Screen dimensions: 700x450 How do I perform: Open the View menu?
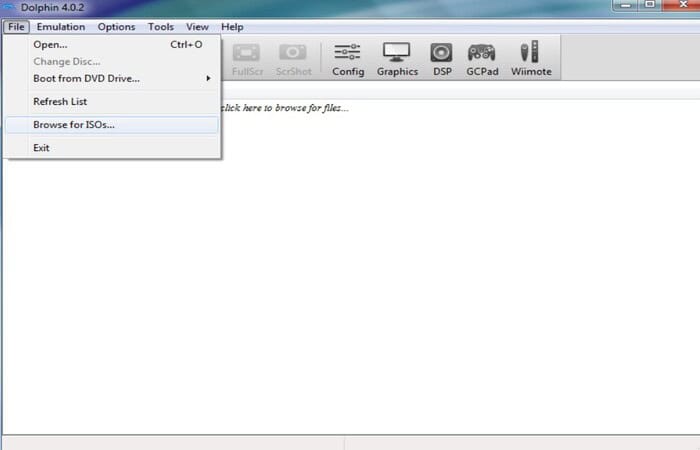point(197,27)
